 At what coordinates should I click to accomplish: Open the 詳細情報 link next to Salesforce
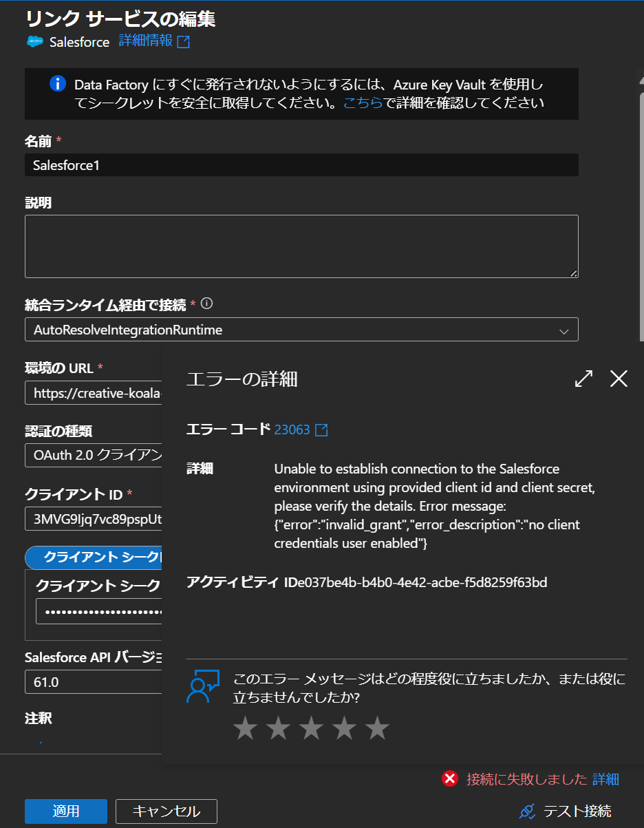tap(146, 41)
